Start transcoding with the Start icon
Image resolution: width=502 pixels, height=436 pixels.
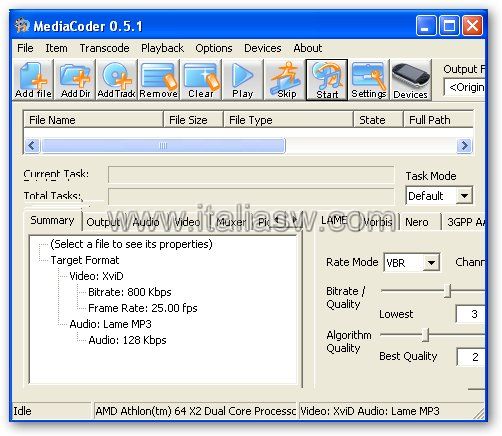coord(327,80)
